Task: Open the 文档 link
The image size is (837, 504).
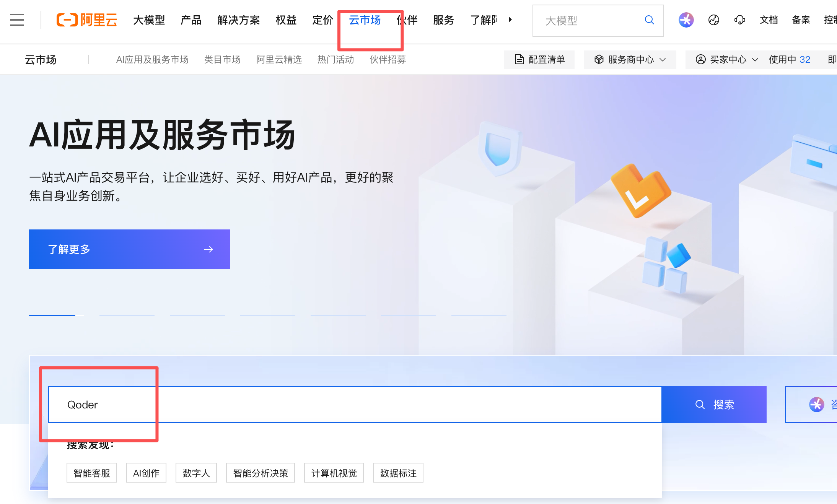Action: pos(769,20)
